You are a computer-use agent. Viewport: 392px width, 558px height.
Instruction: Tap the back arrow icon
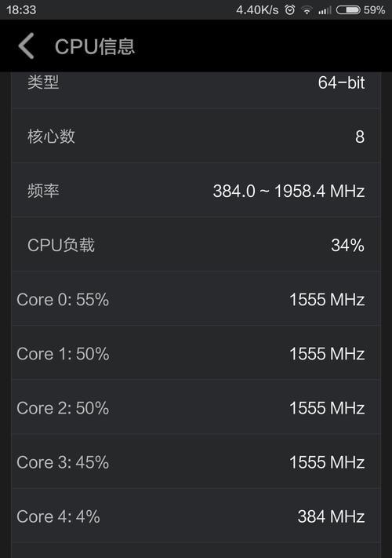coord(26,46)
